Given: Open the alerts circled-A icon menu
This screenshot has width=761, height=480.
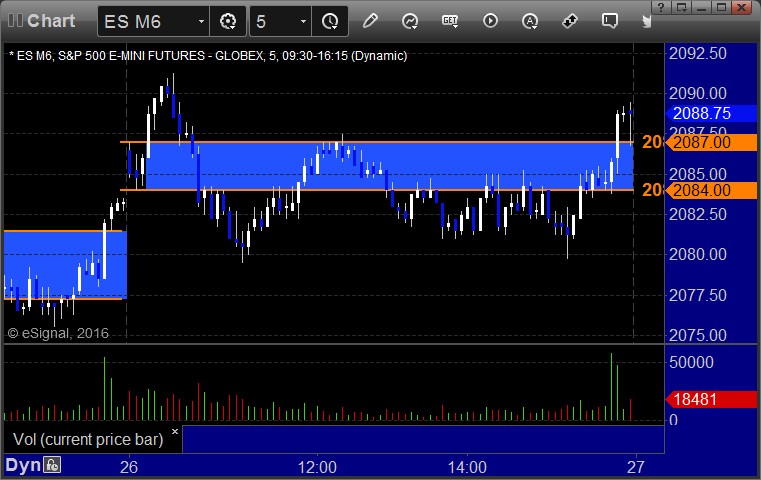Looking at the screenshot, I should (530, 21).
